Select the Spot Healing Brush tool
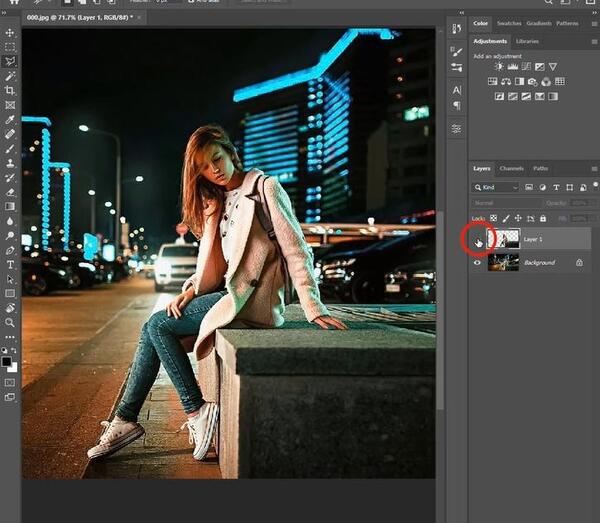 pos(10,134)
